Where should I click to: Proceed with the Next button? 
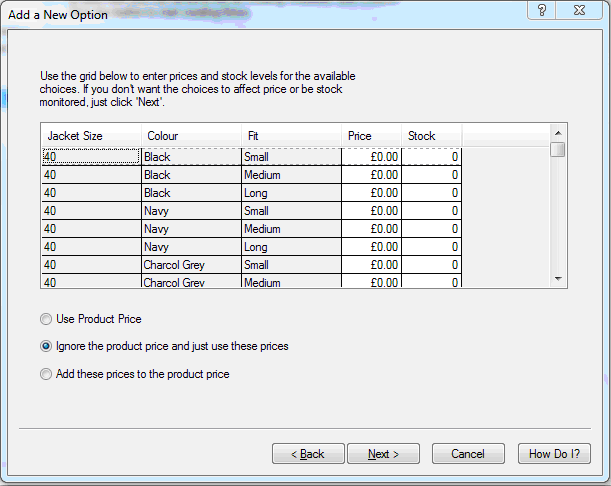click(x=383, y=454)
